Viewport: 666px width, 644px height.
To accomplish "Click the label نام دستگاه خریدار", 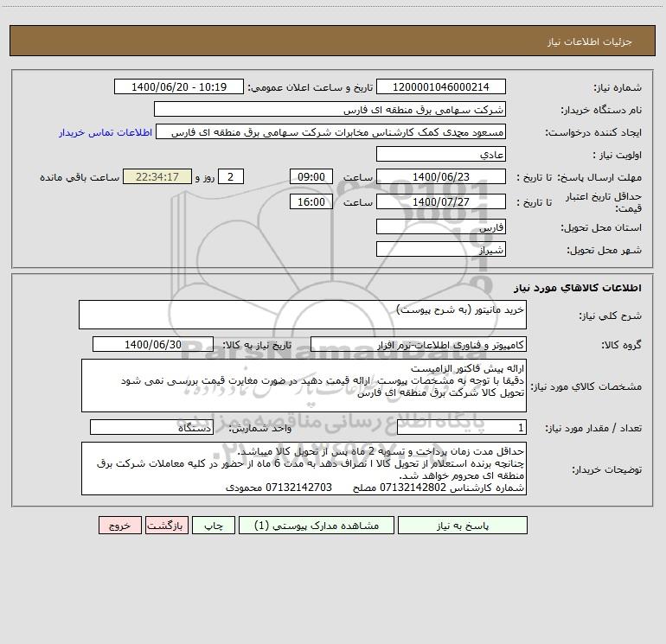I will (601, 111).
